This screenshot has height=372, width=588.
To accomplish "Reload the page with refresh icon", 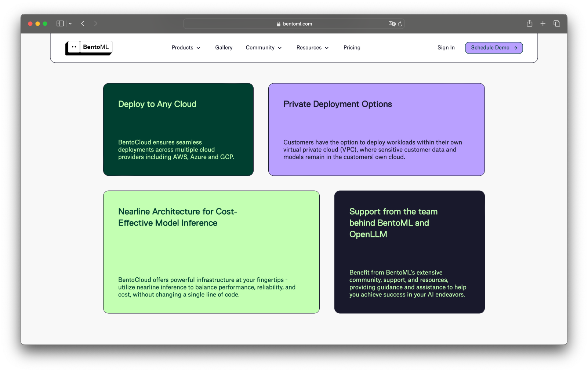I will coord(400,24).
